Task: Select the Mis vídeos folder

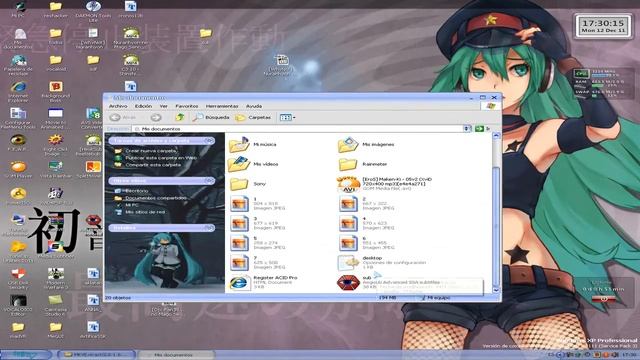Action: coord(253,164)
